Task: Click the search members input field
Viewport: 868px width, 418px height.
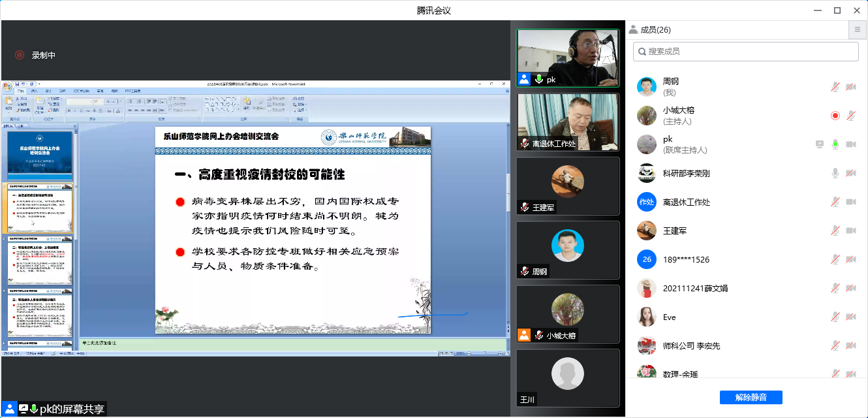Action: click(x=746, y=51)
